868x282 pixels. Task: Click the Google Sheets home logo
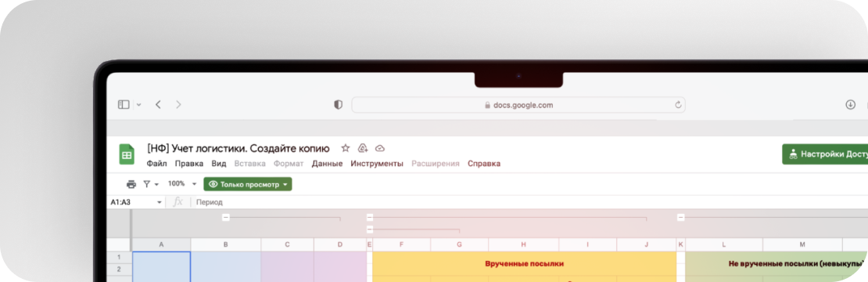pos(127,154)
